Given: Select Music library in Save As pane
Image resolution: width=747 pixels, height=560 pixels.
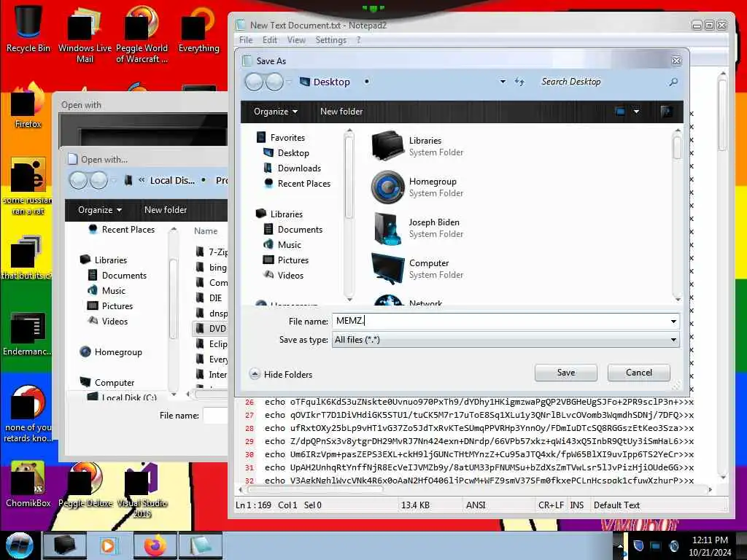Looking at the screenshot, I should 282,245.
